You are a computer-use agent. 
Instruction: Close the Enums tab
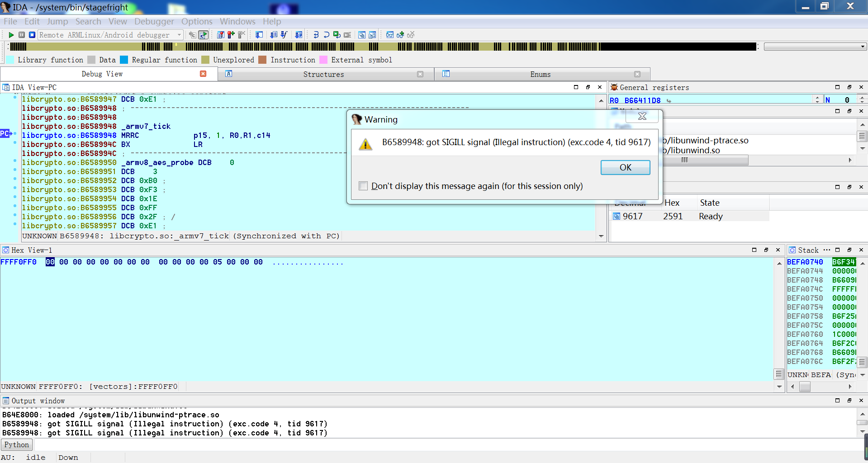pyautogui.click(x=637, y=74)
